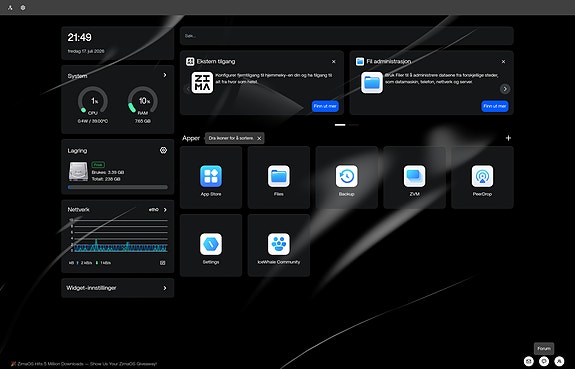Launch the Backup app

[347, 176]
